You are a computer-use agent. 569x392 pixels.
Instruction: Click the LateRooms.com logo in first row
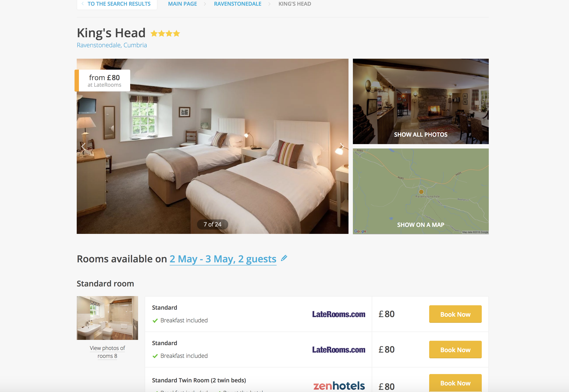pyautogui.click(x=338, y=314)
